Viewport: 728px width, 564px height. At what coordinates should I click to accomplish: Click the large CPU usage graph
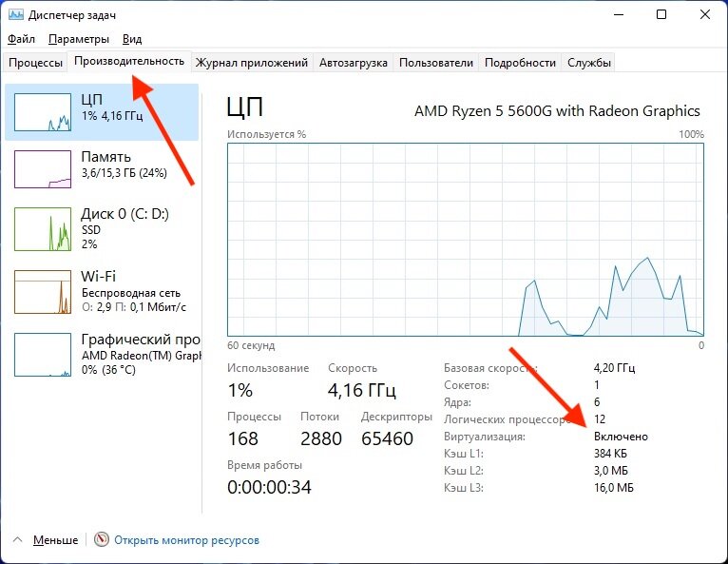pos(466,240)
